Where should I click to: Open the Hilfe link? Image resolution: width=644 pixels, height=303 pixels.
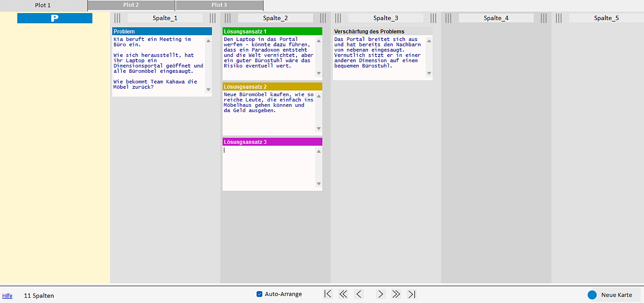[7, 296]
